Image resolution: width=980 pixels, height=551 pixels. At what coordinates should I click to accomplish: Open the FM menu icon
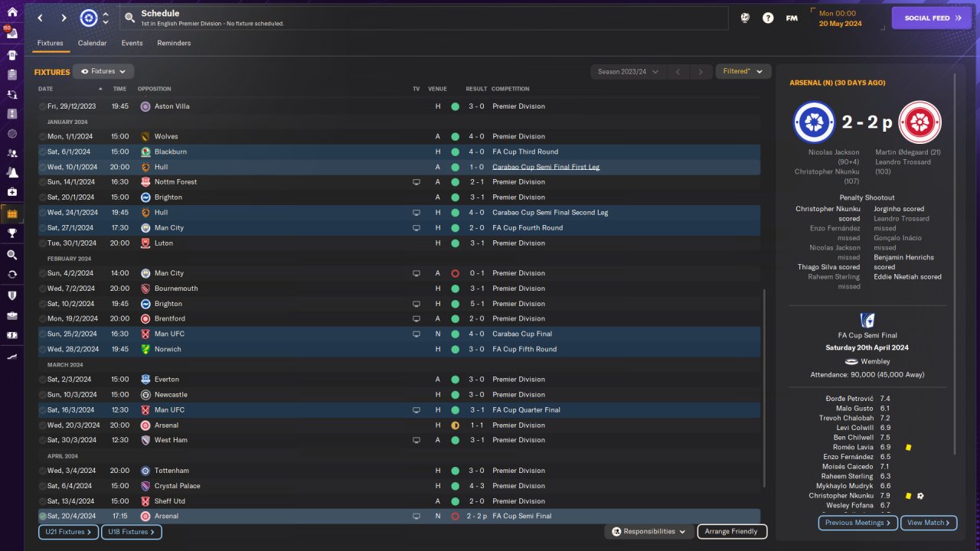pyautogui.click(x=792, y=18)
